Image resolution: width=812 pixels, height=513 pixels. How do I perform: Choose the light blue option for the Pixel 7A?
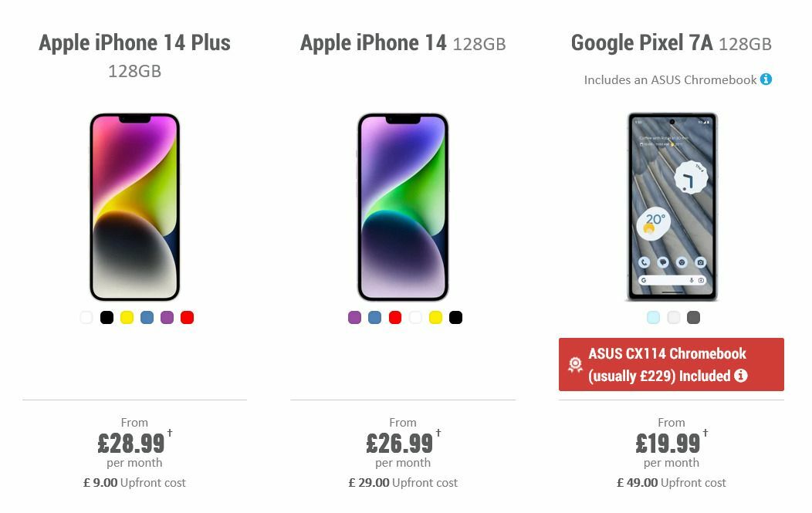pos(652,316)
